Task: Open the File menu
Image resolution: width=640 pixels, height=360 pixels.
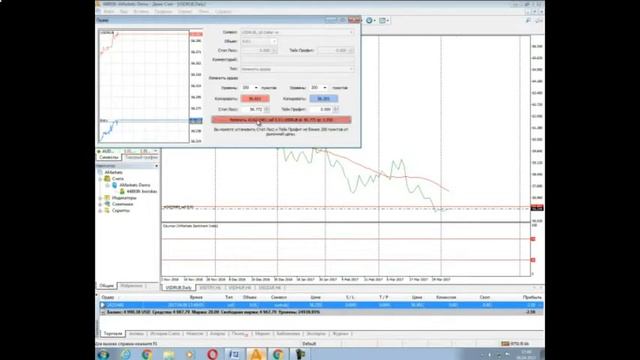Action: pyautogui.click(x=109, y=11)
